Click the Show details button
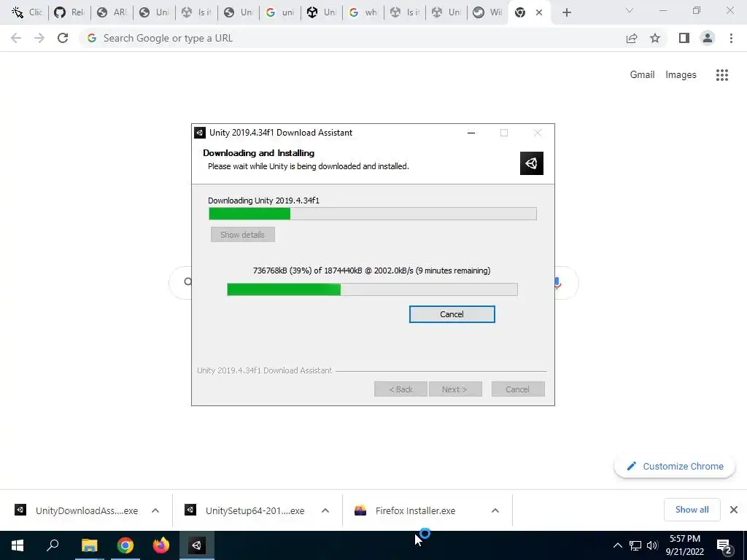Screen dimensions: 747x560 click(x=242, y=235)
